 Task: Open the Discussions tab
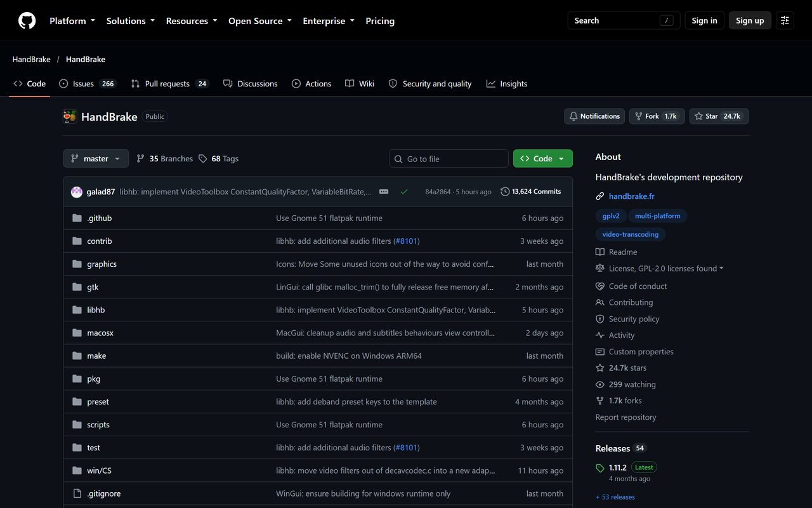click(251, 84)
